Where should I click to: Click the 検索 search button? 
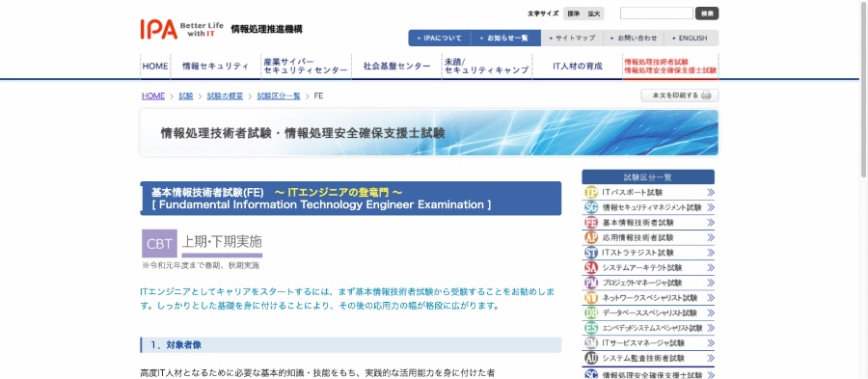point(707,14)
